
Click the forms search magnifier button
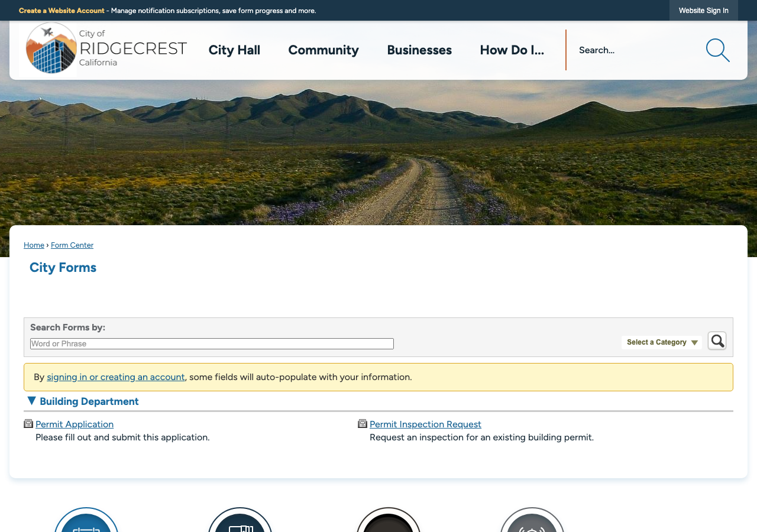(x=717, y=340)
